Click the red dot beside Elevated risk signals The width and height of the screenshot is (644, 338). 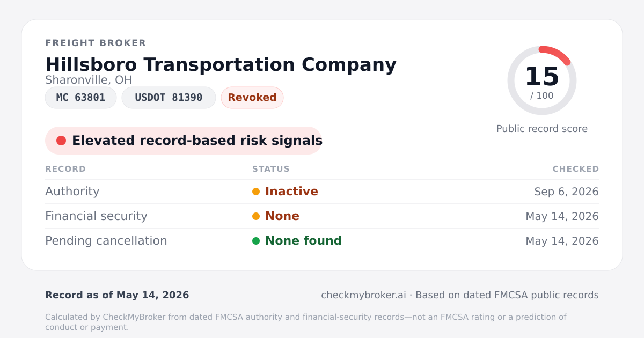61,141
